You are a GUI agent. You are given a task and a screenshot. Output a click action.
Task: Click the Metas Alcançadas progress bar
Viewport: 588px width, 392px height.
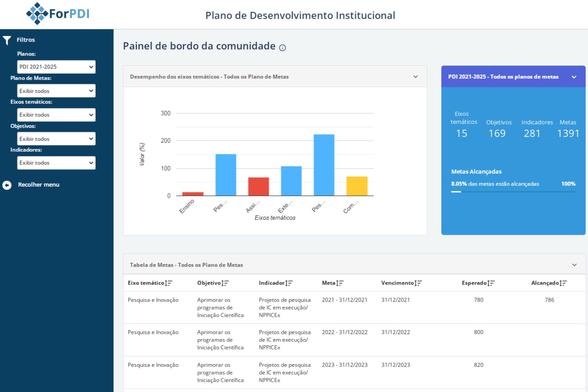click(513, 191)
